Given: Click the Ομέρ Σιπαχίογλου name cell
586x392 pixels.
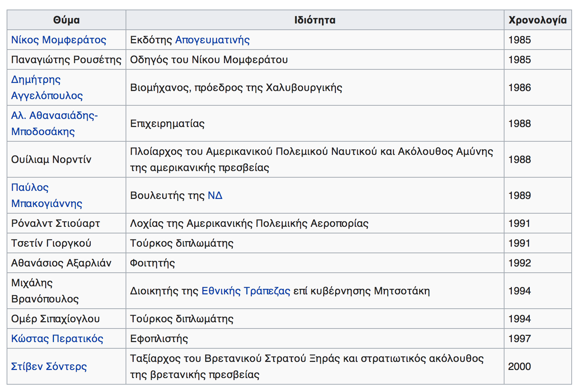Looking at the screenshot, I should pos(55,319).
